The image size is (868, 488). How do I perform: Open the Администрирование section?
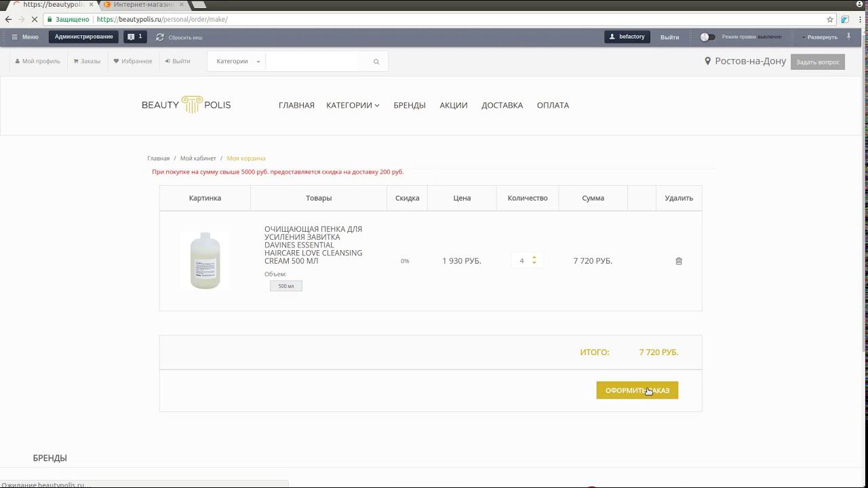point(83,37)
